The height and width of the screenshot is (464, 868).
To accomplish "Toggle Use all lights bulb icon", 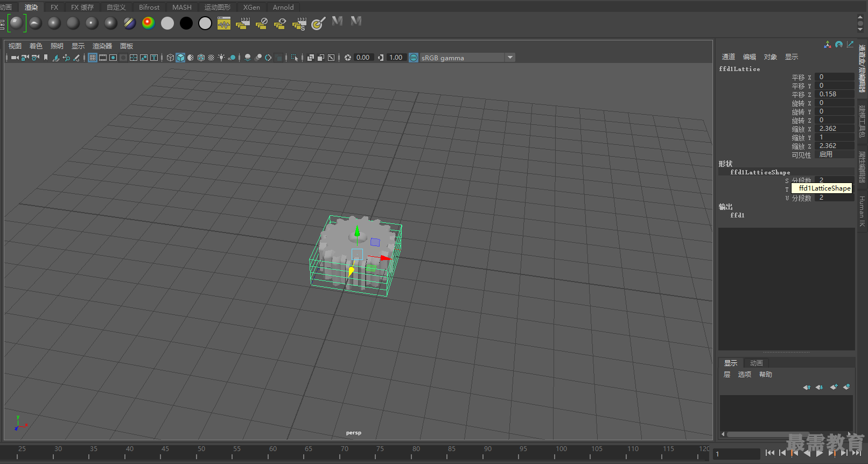I will point(221,58).
